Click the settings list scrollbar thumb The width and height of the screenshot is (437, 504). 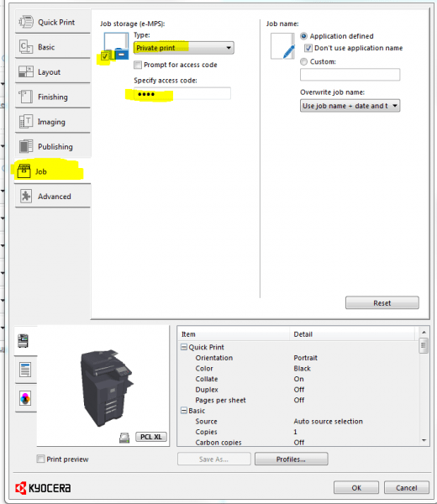click(424, 345)
